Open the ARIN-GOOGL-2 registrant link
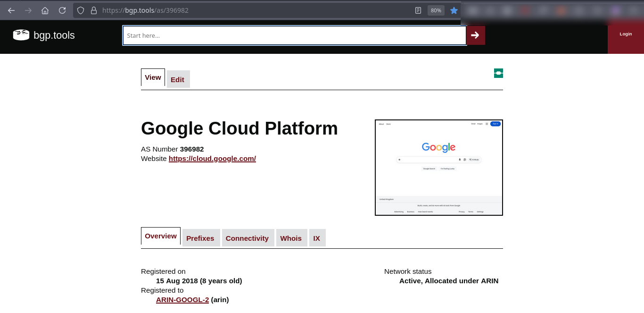The width and height of the screenshot is (644, 313). tap(182, 300)
